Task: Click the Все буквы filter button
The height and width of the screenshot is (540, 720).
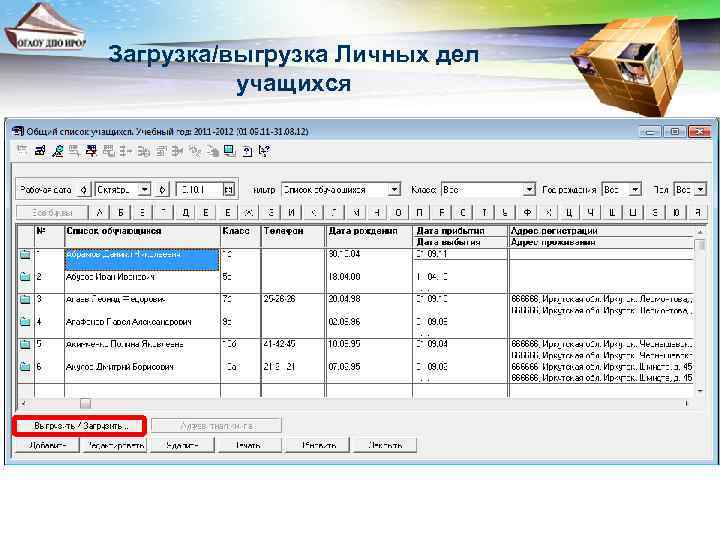Action: coord(52,213)
